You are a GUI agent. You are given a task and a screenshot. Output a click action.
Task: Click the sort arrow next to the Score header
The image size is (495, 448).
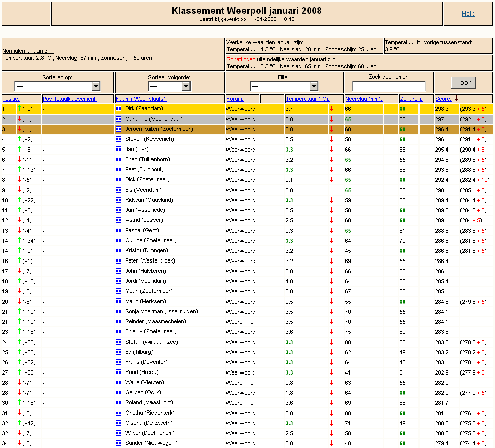tap(456, 98)
